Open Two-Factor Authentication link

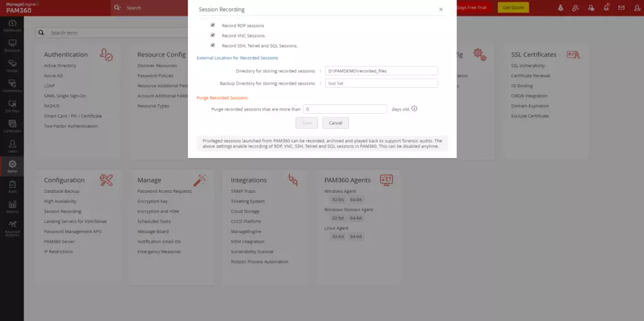[x=70, y=126]
